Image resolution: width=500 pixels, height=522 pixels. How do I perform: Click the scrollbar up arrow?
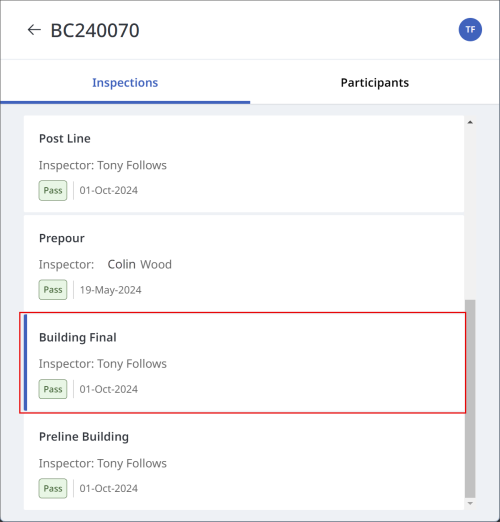pos(470,122)
